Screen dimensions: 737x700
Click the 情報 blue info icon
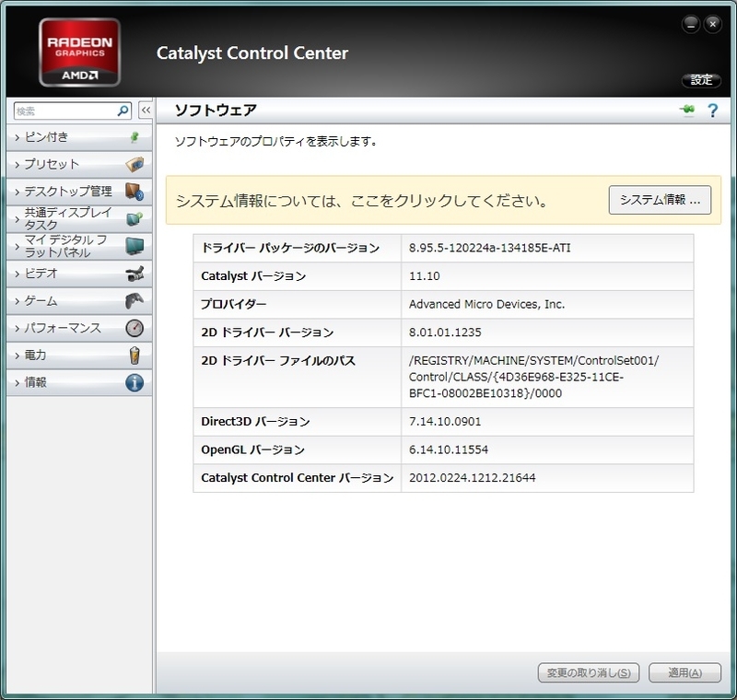click(135, 383)
